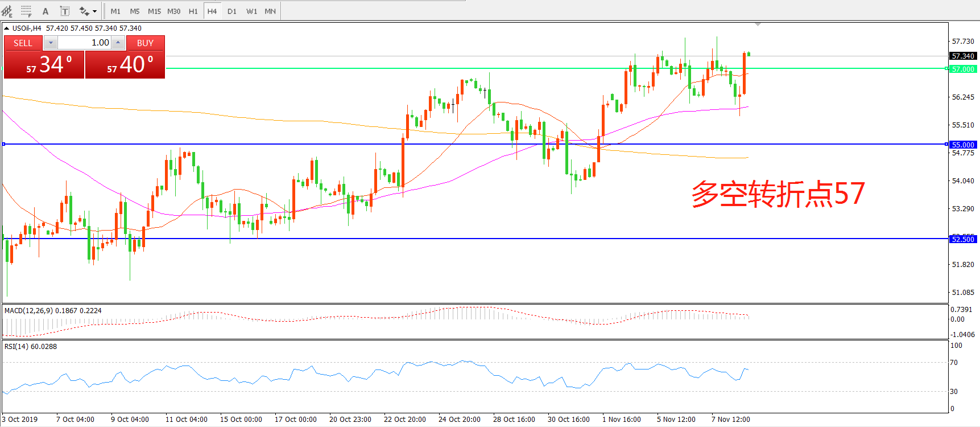
Task: Increase trade volume with up arrow
Action: (x=118, y=43)
